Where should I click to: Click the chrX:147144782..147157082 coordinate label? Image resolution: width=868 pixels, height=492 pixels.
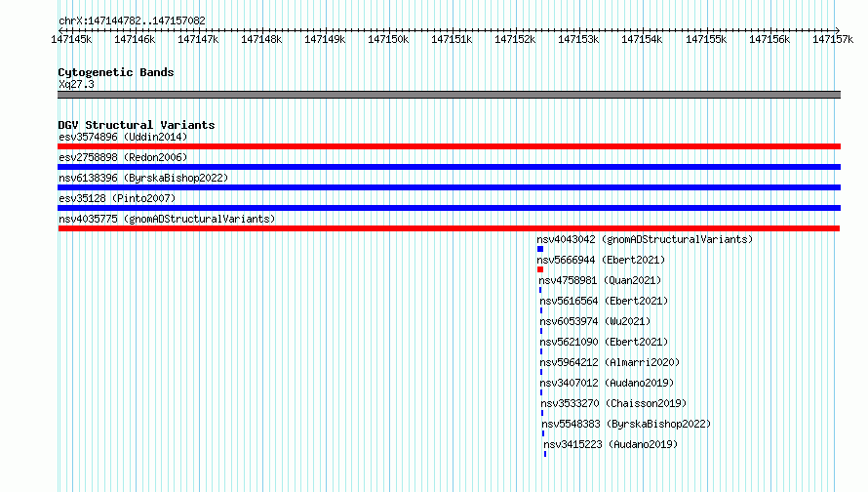click(132, 20)
